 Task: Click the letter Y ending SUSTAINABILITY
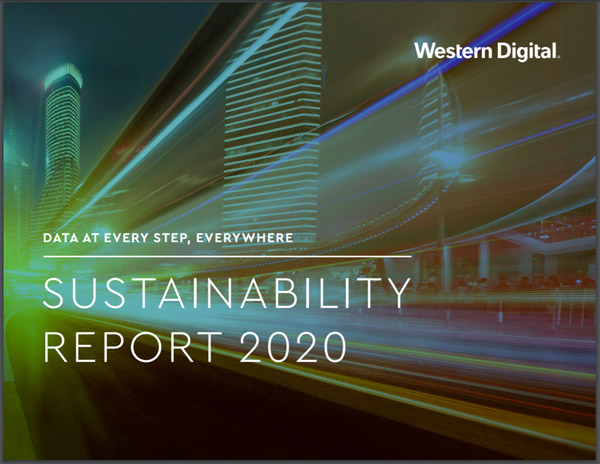tap(398, 295)
